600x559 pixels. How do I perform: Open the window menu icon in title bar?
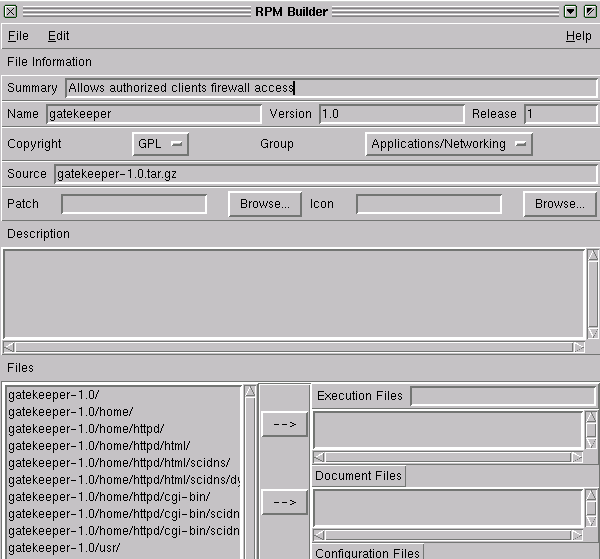coord(10,11)
